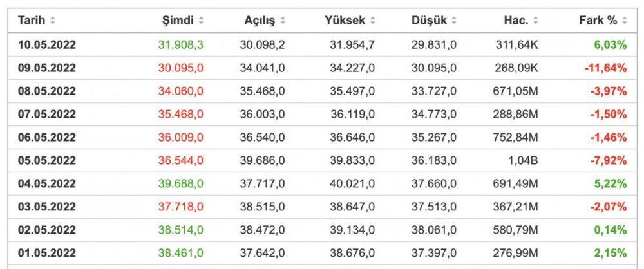Toggle sort arrows beside Yüksek
Screen dimensions: 644x269
coord(372,21)
